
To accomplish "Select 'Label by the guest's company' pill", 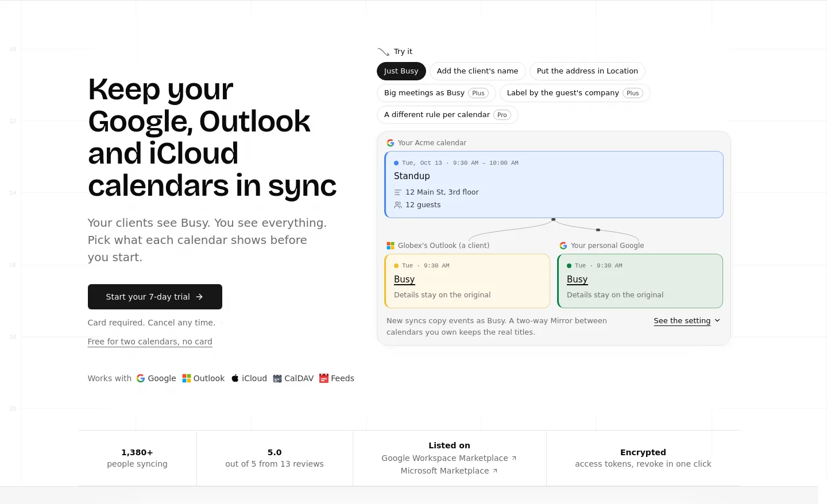I will coord(575,93).
